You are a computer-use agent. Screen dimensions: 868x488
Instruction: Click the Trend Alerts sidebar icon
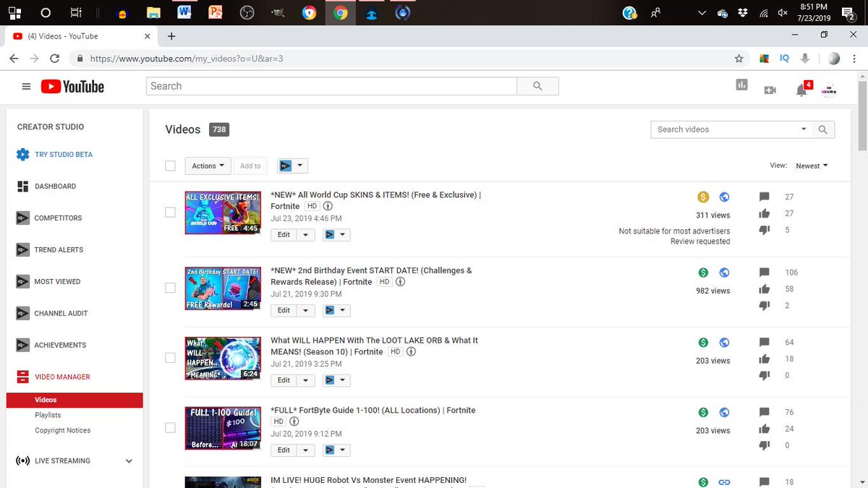22,250
